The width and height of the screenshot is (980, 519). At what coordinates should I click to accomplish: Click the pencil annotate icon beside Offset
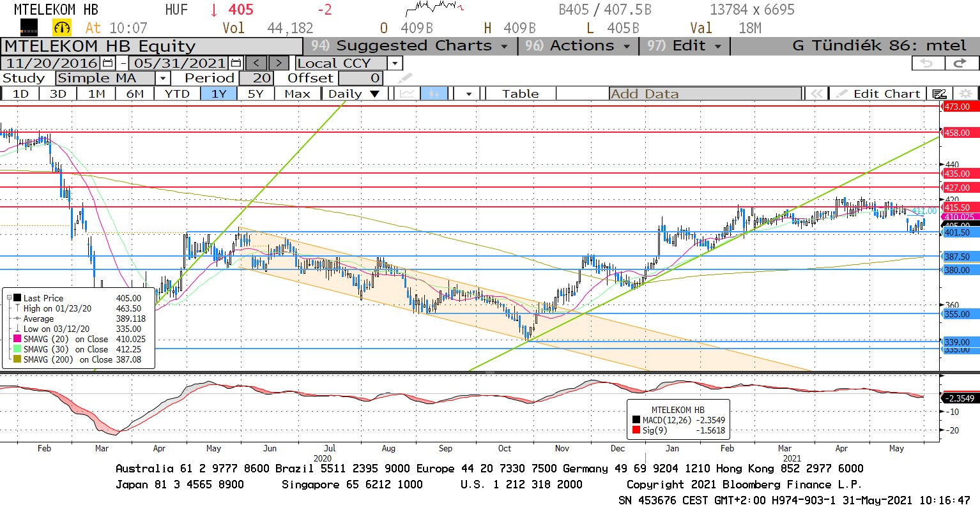(x=405, y=79)
